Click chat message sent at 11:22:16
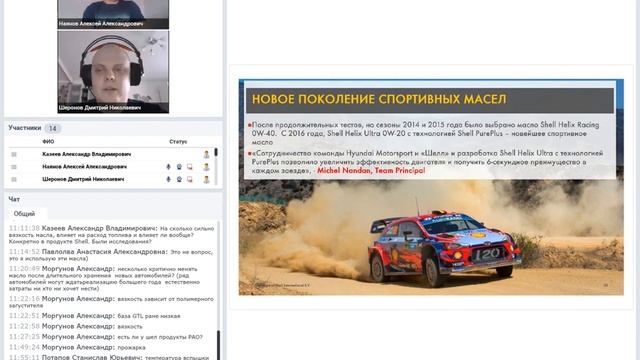The image size is (640, 360). tap(111, 302)
